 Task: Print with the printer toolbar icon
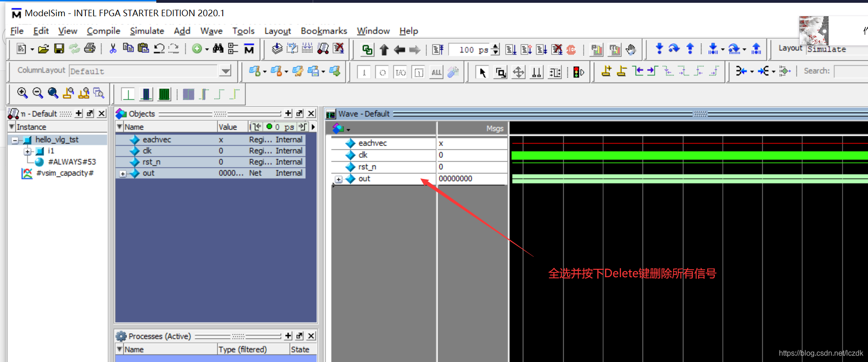coord(90,48)
